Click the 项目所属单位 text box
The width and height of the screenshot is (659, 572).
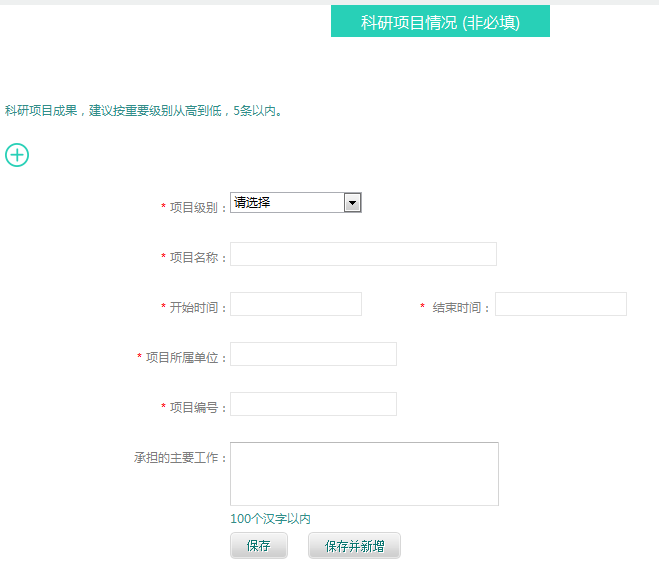pyautogui.click(x=313, y=354)
